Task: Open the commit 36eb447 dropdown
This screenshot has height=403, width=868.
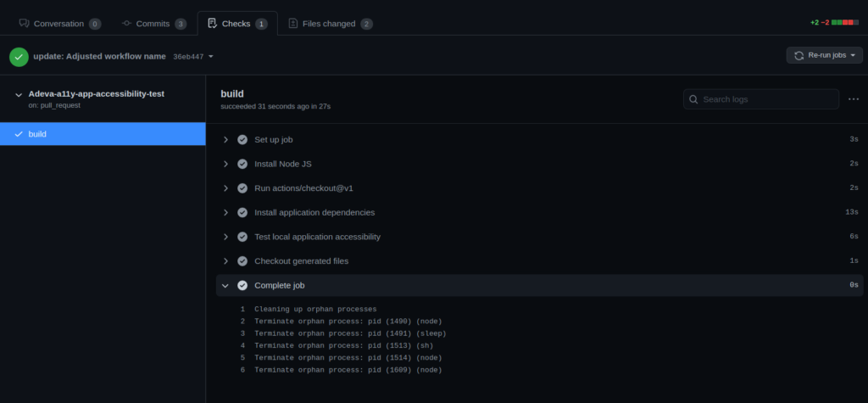Action: tap(193, 57)
